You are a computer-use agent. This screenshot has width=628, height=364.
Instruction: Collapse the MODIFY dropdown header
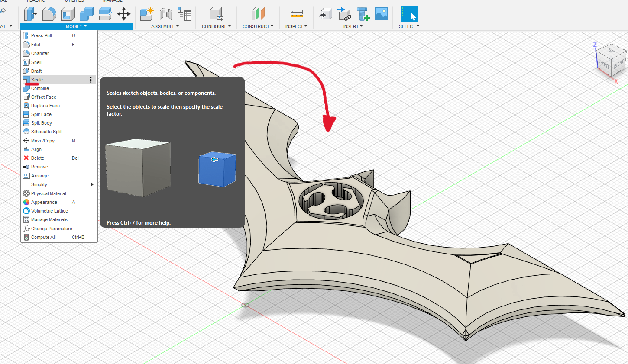tap(77, 26)
